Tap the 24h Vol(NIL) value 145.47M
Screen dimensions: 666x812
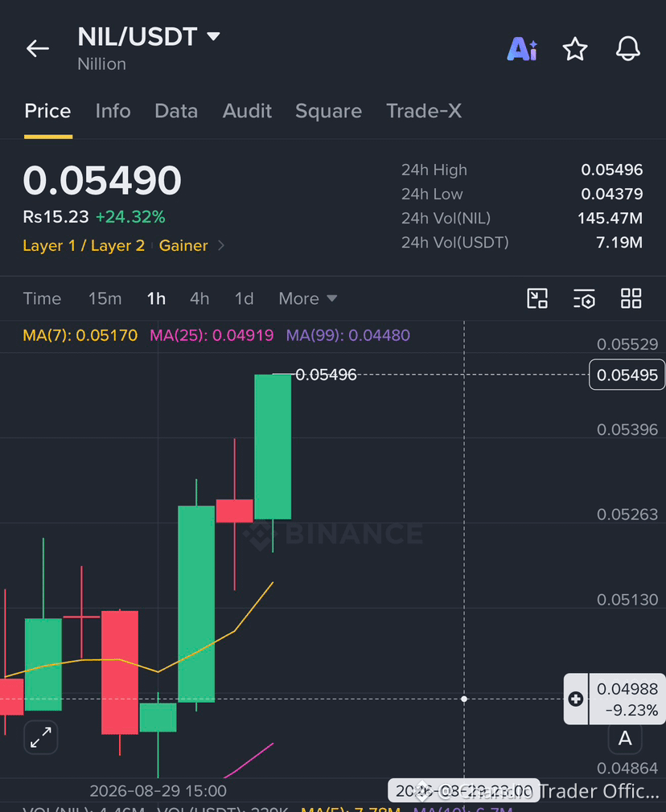[610, 218]
